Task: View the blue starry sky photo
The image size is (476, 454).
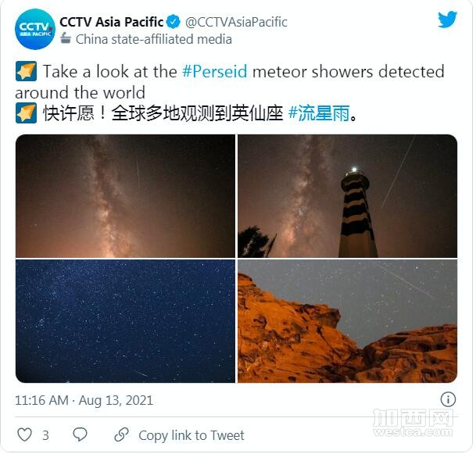Action: click(x=125, y=321)
